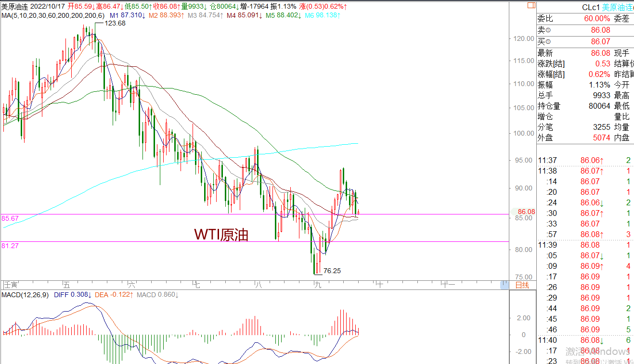
Task: Click the 仓80064 open interest in header
Action: pos(225,7)
